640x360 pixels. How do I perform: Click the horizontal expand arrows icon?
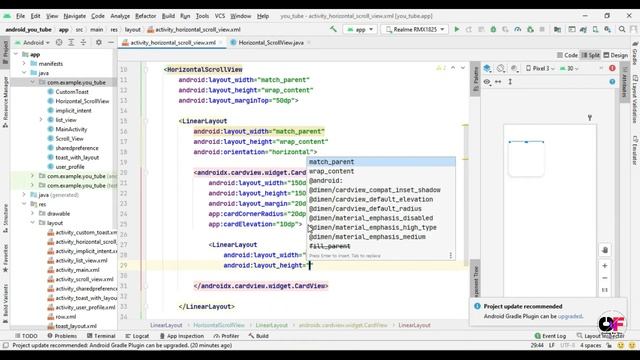498,82
